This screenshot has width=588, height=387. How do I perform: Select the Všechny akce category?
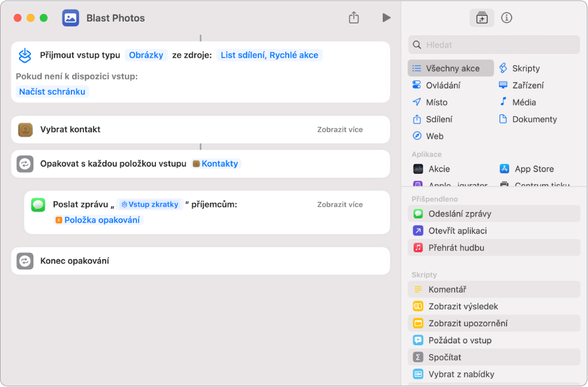(452, 68)
